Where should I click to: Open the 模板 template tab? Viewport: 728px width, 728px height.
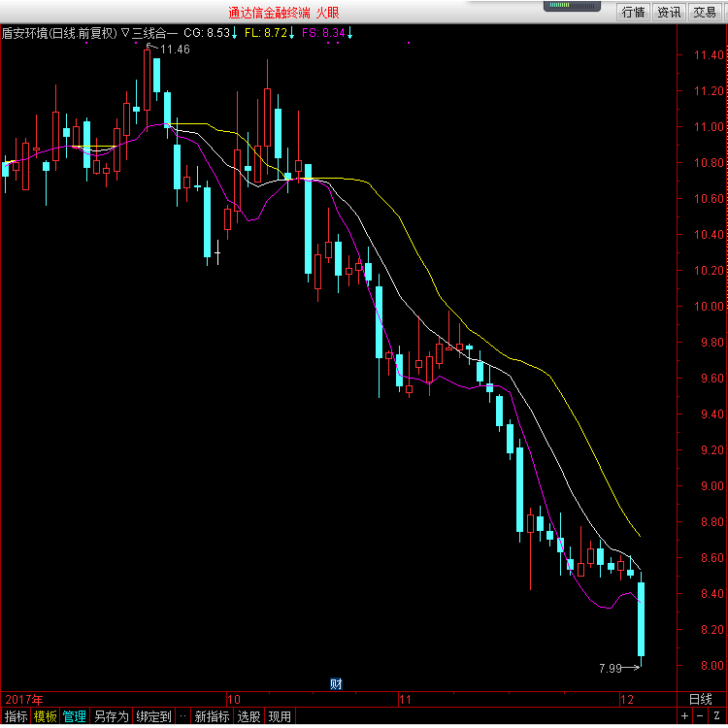point(46,716)
